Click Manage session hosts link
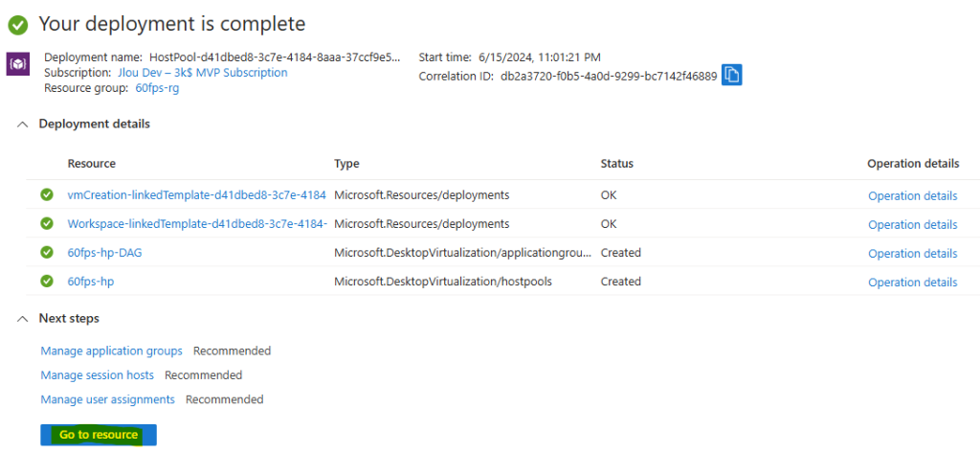Viewport: 980px width, 453px height. (x=97, y=375)
